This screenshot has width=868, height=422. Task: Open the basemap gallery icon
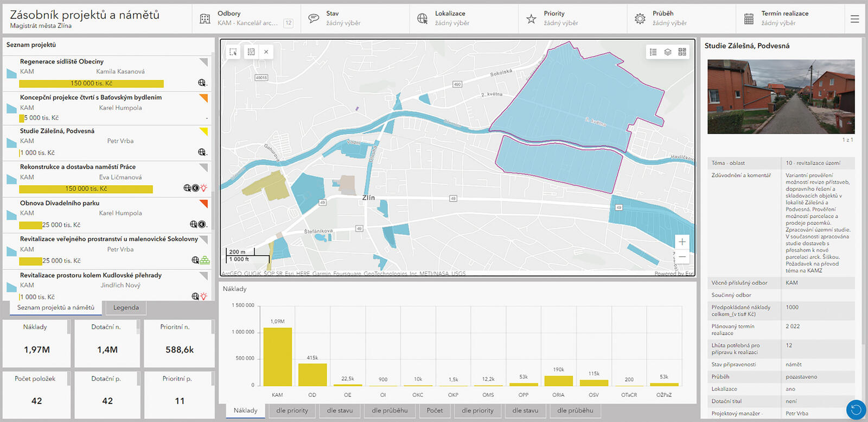click(682, 52)
